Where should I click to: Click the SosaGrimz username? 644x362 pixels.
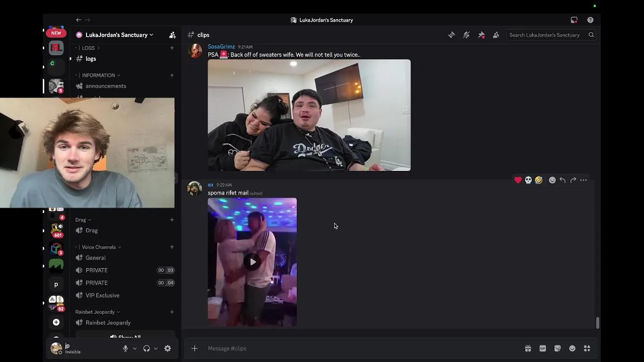[221, 47]
